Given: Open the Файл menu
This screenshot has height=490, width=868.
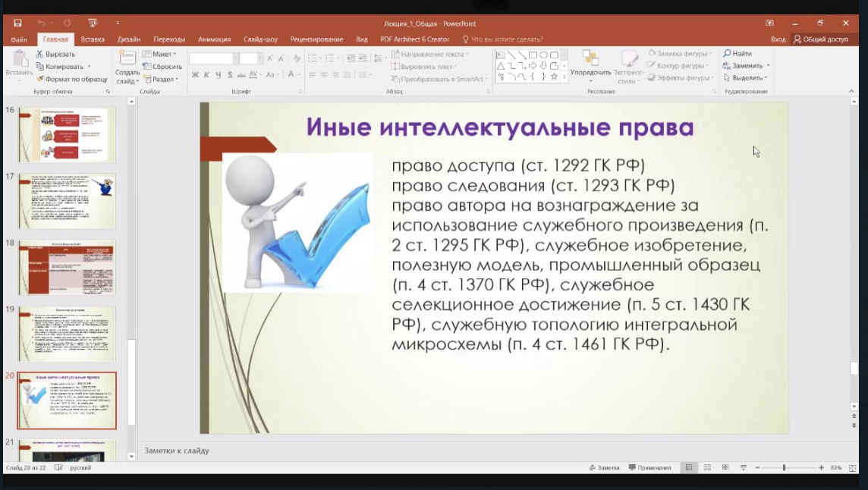Looking at the screenshot, I should [x=19, y=39].
